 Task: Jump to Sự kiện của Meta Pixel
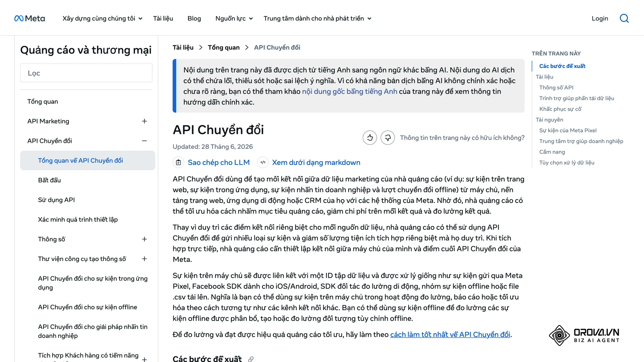tap(568, 130)
